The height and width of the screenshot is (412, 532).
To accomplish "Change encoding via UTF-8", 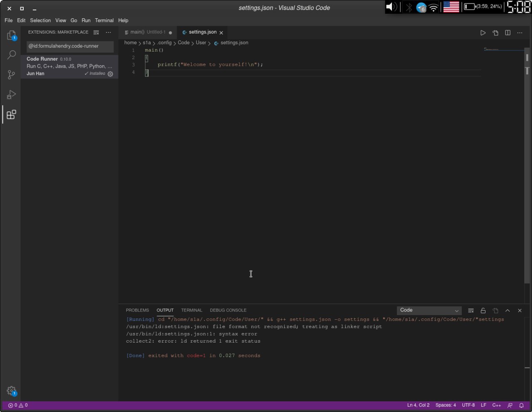I will point(468,405).
